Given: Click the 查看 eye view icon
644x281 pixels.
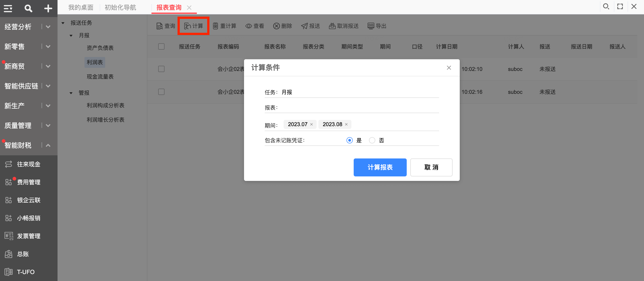Looking at the screenshot, I should point(249,26).
